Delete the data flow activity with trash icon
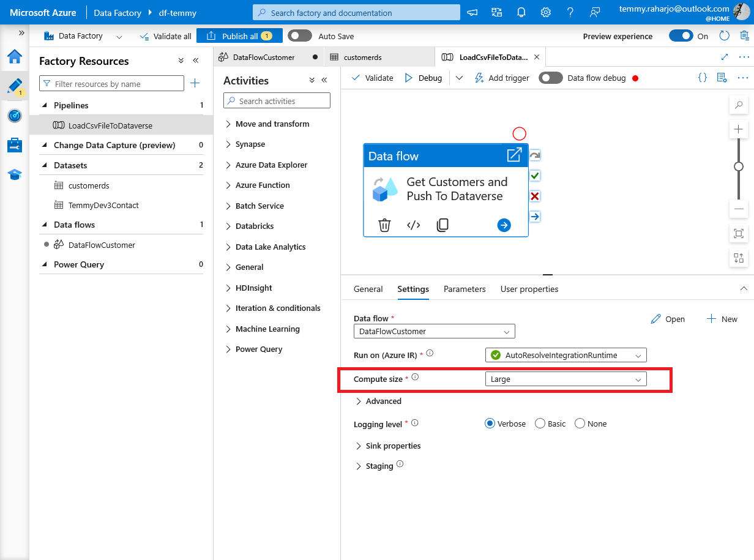The image size is (754, 560). point(384,225)
